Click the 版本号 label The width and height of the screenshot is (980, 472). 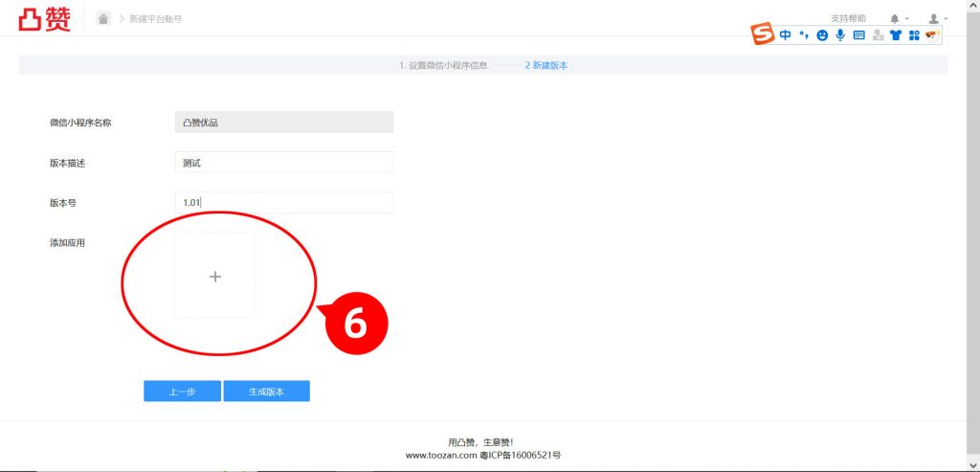click(x=63, y=203)
